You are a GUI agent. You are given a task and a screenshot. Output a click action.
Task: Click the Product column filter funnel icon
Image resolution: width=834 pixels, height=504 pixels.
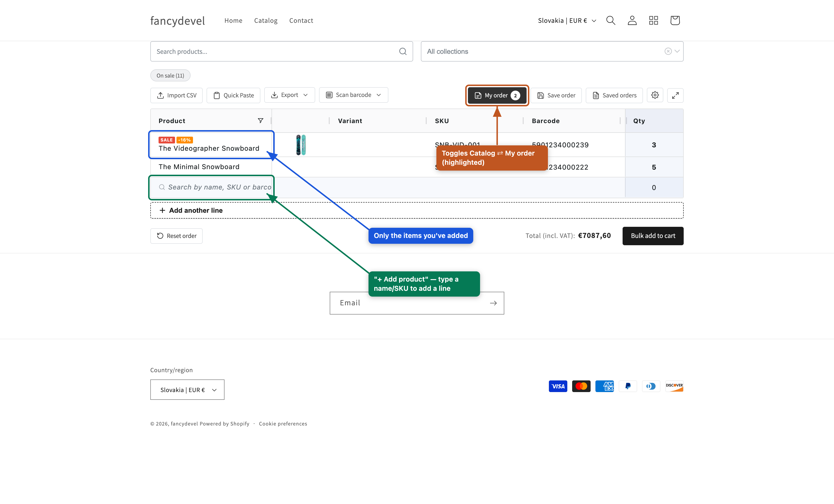260,121
